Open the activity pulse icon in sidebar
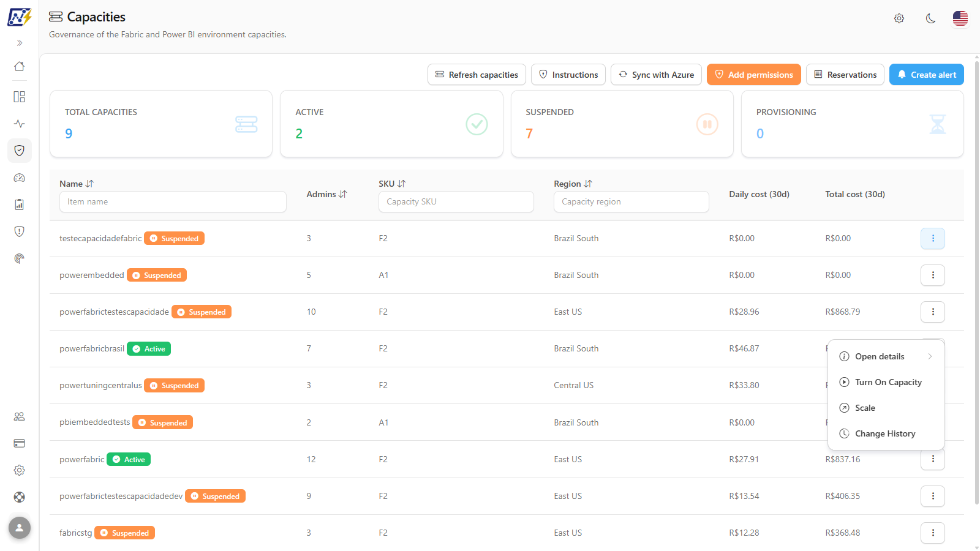This screenshot has width=980, height=551. (20, 124)
